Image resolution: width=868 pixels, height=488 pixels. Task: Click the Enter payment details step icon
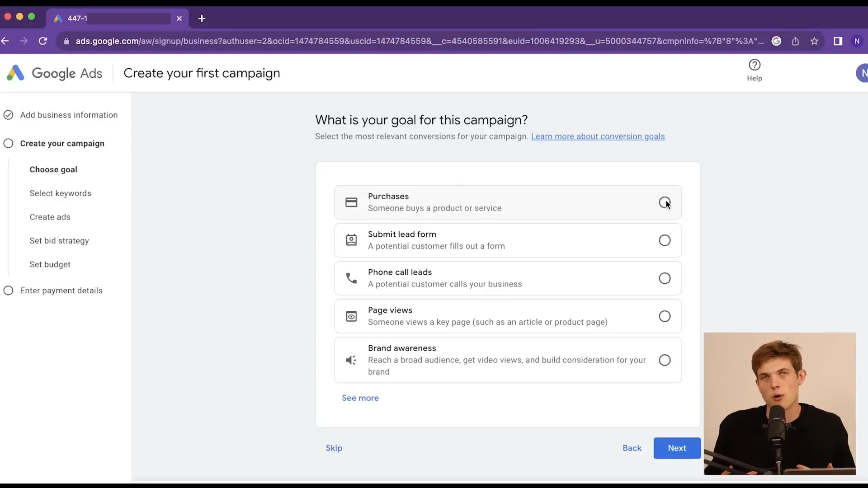pyautogui.click(x=8, y=290)
